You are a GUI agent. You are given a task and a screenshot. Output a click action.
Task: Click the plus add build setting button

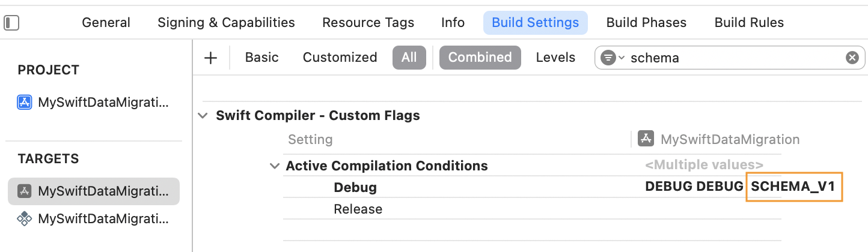(x=210, y=58)
